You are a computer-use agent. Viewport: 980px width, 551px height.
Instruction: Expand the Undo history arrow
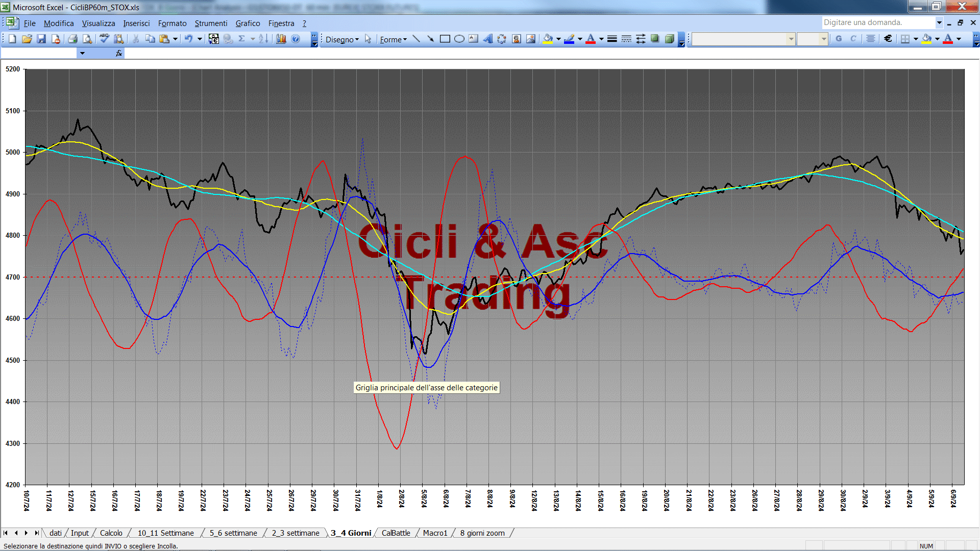click(x=200, y=39)
